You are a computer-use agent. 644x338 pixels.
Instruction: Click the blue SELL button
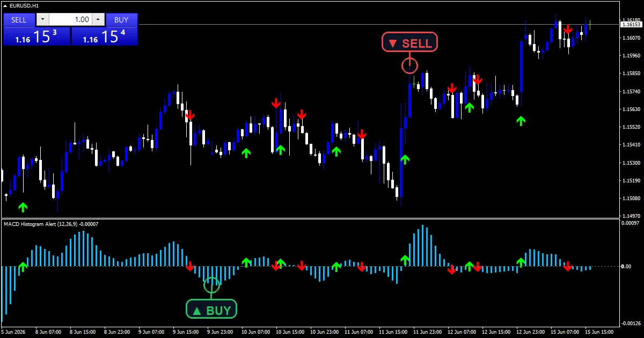click(x=19, y=20)
